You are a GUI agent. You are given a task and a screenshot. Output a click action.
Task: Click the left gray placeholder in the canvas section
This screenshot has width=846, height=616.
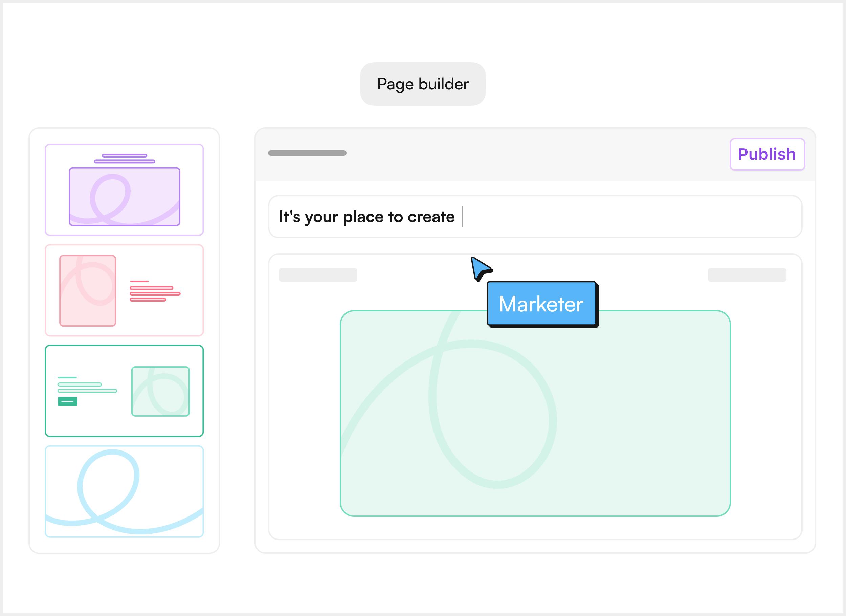point(318,274)
